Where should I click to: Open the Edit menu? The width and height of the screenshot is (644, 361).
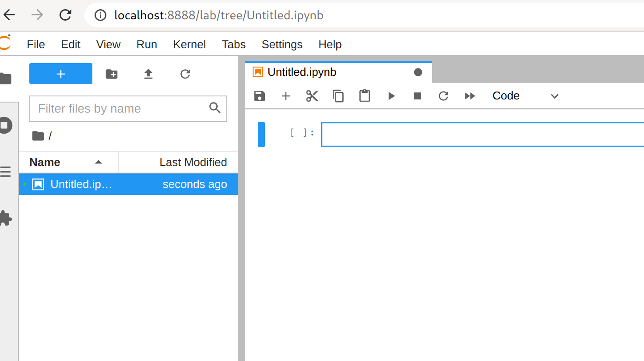[71, 44]
